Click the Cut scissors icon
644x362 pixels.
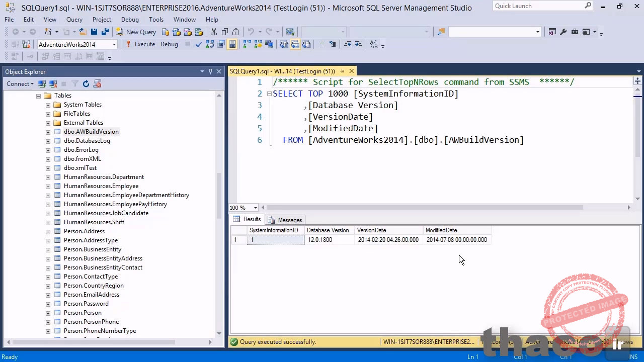point(214,32)
